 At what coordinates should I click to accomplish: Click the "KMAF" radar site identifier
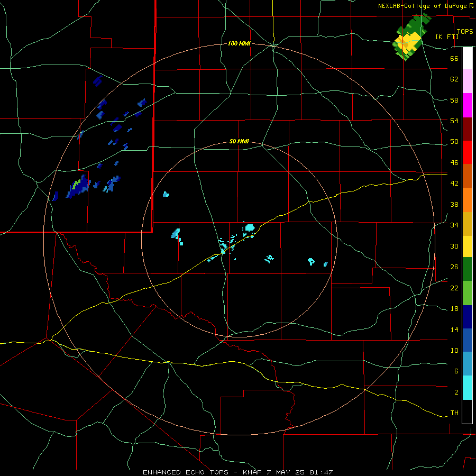pos(252,472)
